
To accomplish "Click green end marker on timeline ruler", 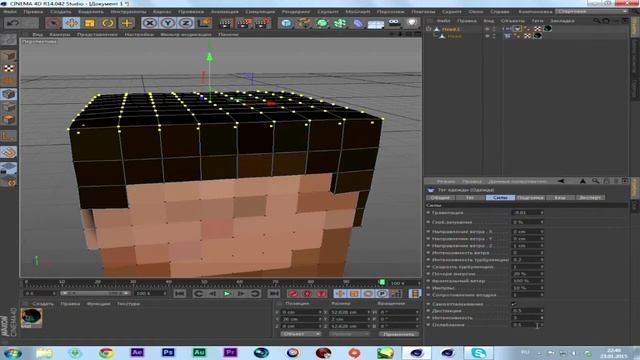I will (382, 282).
